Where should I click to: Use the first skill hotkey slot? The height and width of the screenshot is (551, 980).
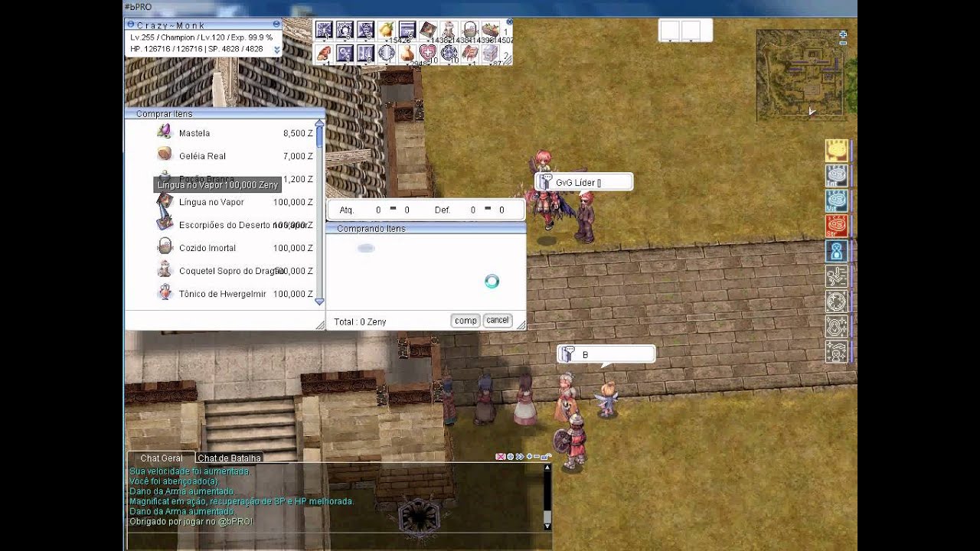tap(324, 31)
